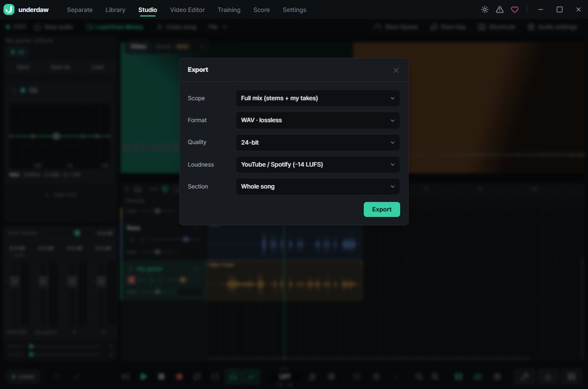Open the warning triangle alerts icon
This screenshot has width=588, height=389.
pos(500,10)
